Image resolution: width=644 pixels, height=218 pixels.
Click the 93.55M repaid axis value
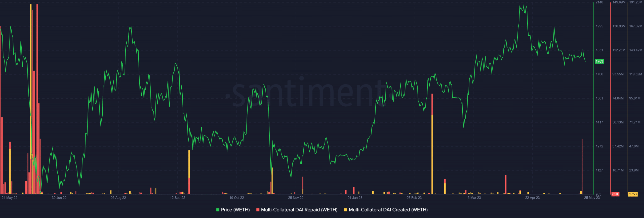(618, 74)
